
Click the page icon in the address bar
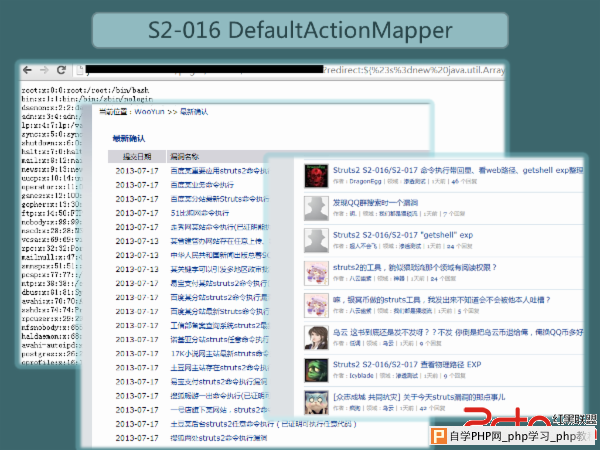pyautogui.click(x=80, y=70)
